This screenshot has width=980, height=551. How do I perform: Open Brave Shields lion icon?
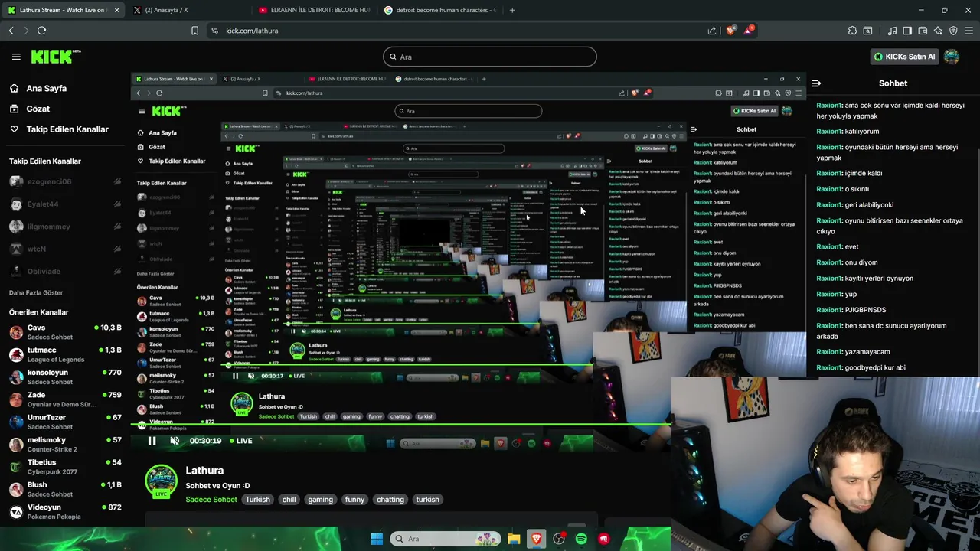tap(731, 31)
